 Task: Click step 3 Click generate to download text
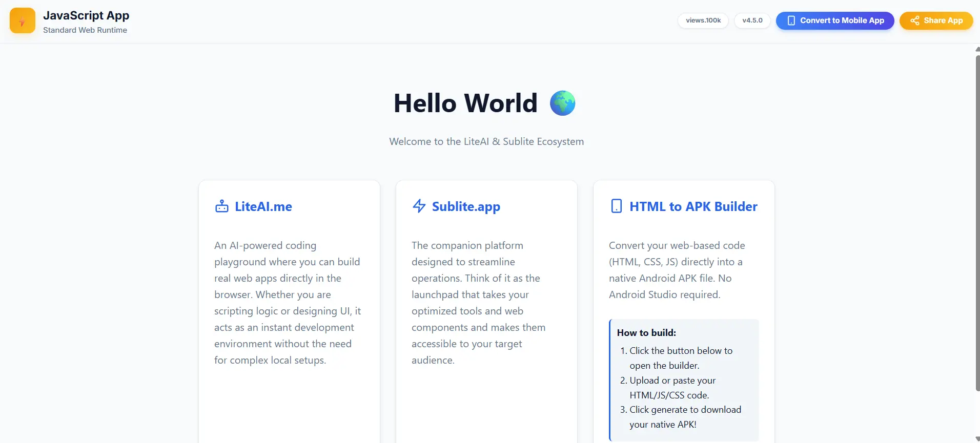coord(685,417)
